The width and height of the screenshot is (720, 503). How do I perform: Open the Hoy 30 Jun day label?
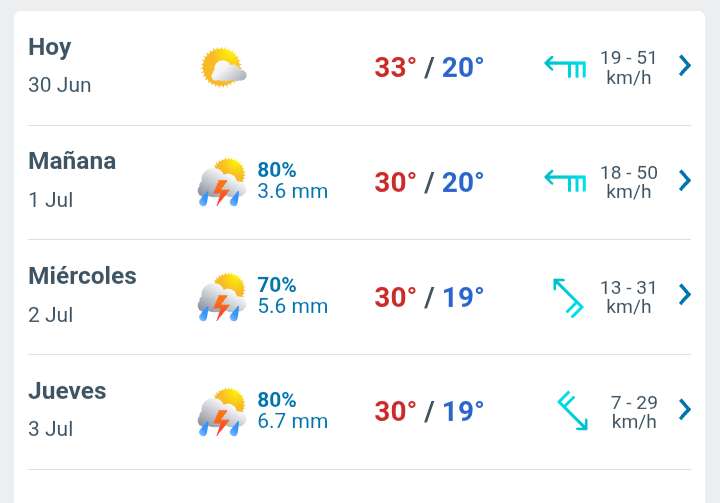coord(60,65)
